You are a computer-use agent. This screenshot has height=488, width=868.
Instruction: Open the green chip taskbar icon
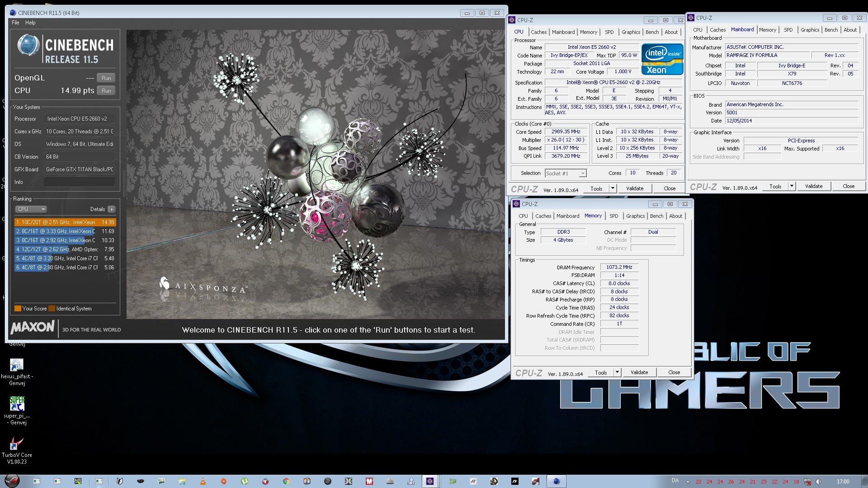pyautogui.click(x=453, y=481)
